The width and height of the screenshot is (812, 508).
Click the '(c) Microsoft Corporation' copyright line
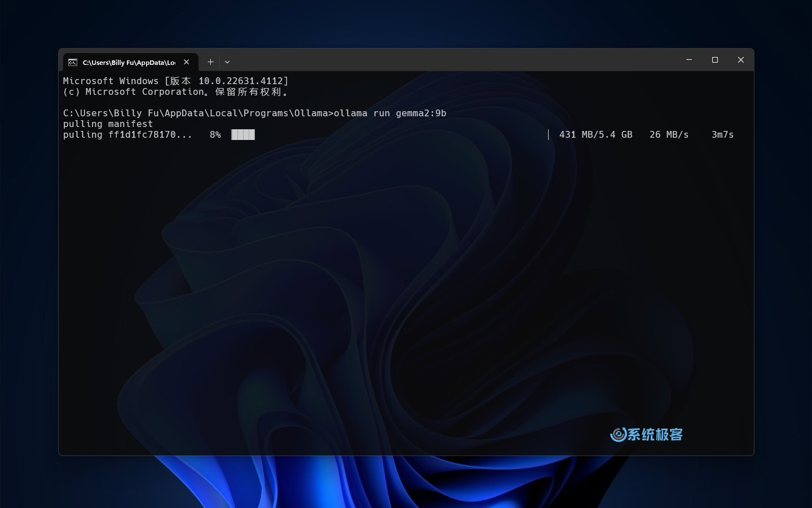[175, 91]
